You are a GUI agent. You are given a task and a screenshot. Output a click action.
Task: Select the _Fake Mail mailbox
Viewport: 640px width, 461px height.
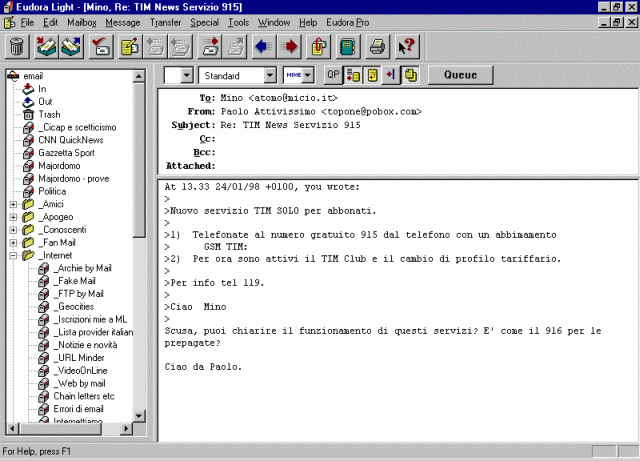pyautogui.click(x=76, y=281)
